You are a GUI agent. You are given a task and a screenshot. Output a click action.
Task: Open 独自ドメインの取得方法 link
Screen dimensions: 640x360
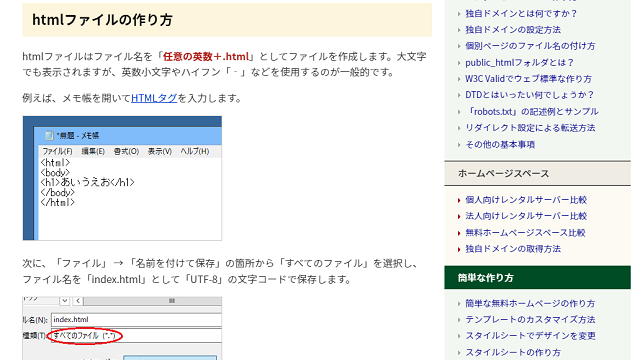click(x=513, y=249)
